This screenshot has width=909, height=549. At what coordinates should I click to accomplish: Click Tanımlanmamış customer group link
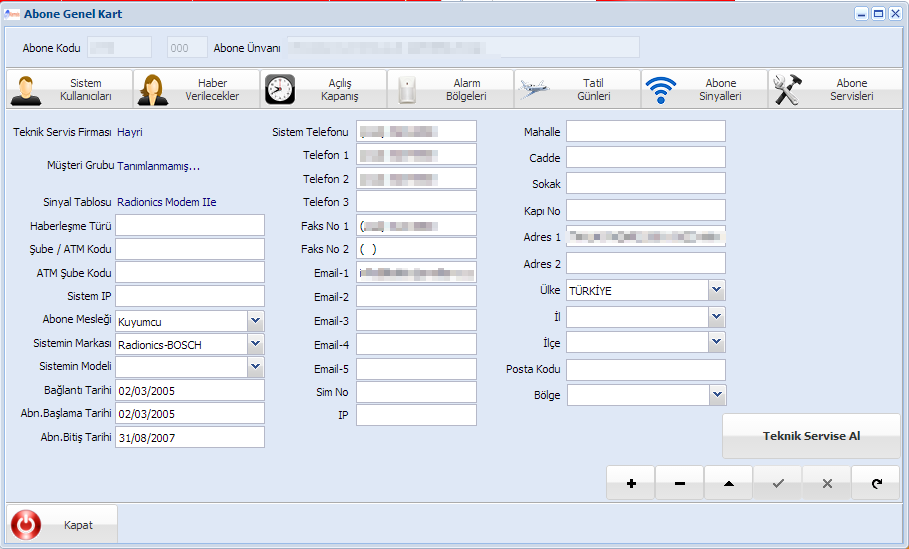pos(158,166)
